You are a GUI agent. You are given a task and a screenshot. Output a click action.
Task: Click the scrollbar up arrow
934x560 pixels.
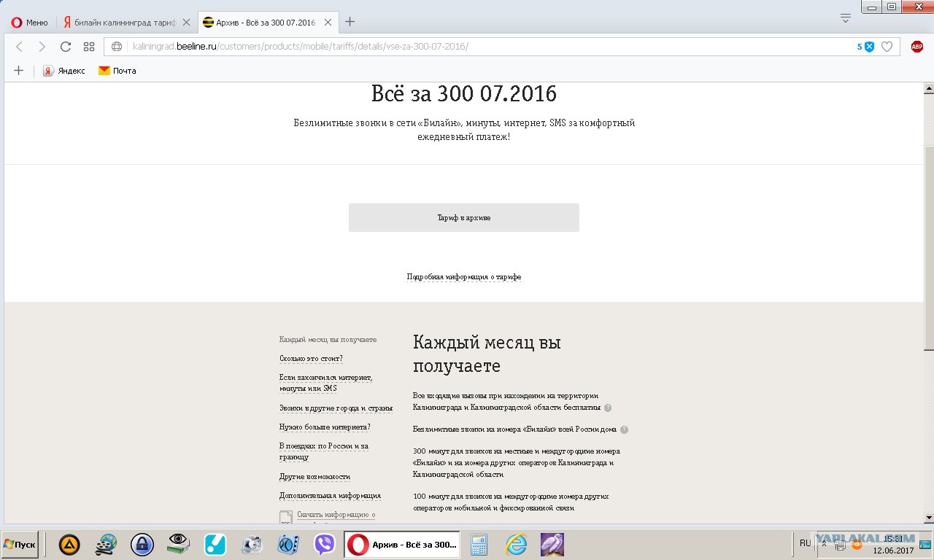tap(929, 90)
